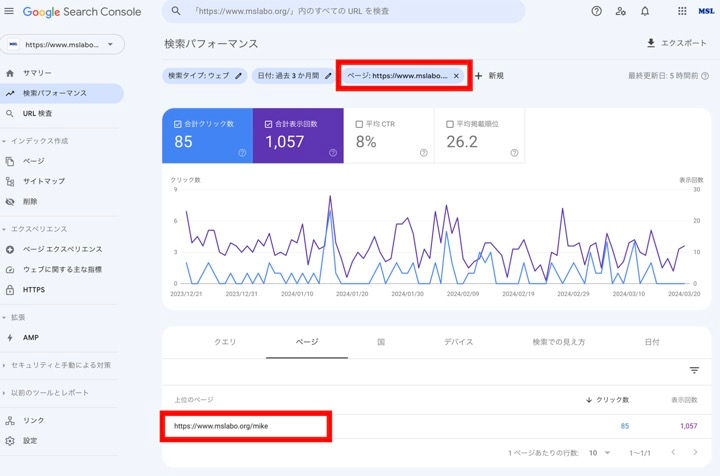Open the help question mark icon
The height and width of the screenshot is (476, 720).
pyautogui.click(x=596, y=11)
